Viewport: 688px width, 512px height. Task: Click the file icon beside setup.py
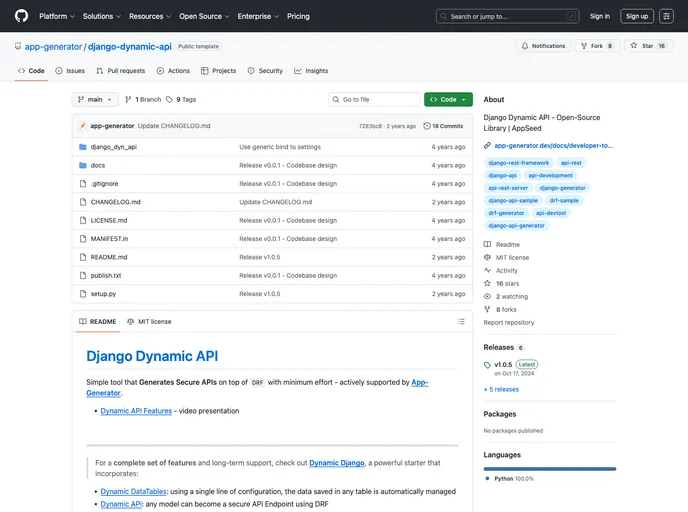pyautogui.click(x=82, y=294)
